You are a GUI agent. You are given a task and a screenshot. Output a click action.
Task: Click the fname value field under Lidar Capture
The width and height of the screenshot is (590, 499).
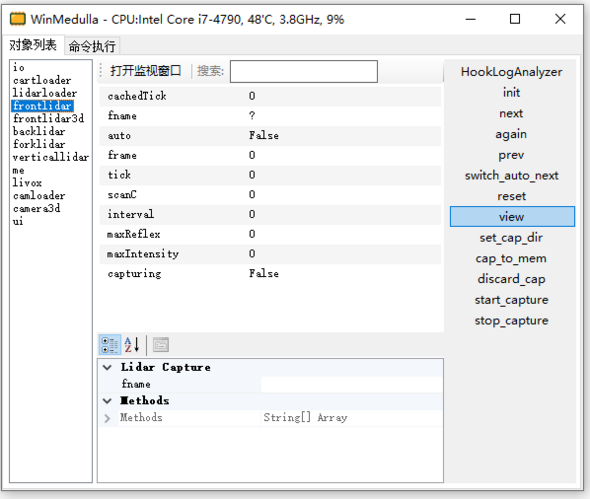click(x=351, y=384)
